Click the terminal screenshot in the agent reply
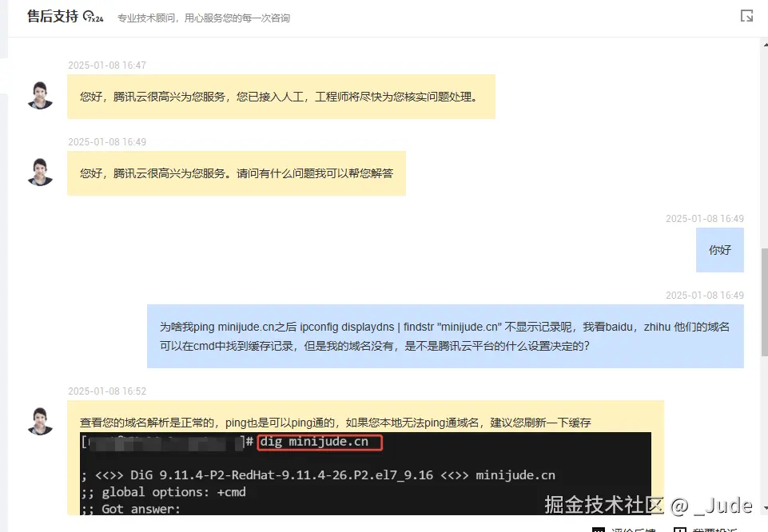Screen dimensions: 768x532 [x=364, y=475]
